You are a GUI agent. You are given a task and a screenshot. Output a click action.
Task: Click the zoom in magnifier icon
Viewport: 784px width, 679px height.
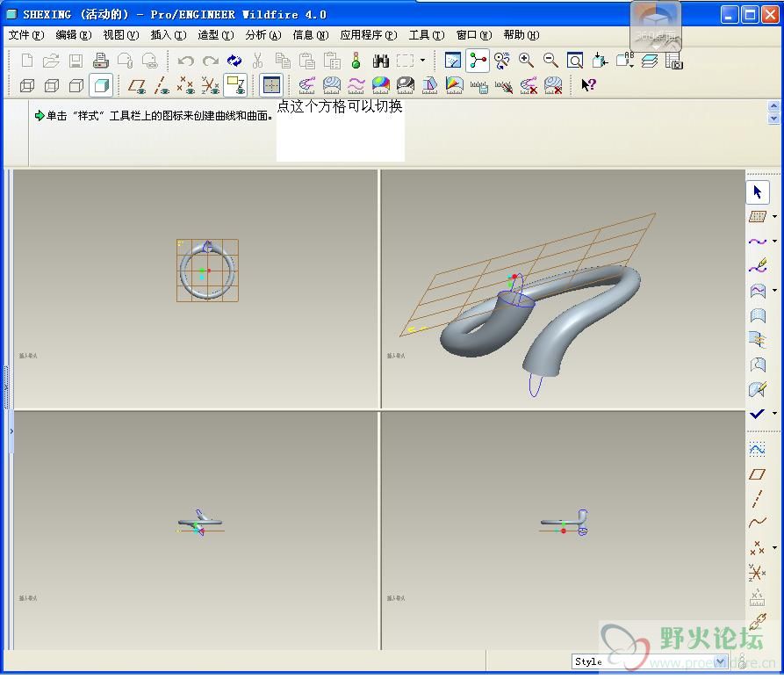[526, 61]
